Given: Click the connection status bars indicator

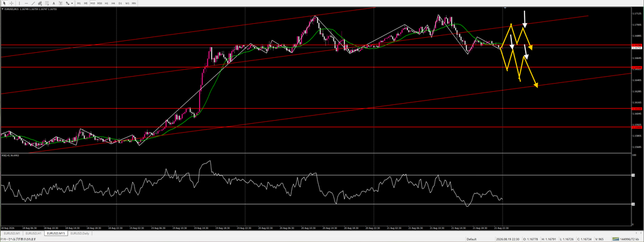Looking at the screenshot, I should pos(616,239).
